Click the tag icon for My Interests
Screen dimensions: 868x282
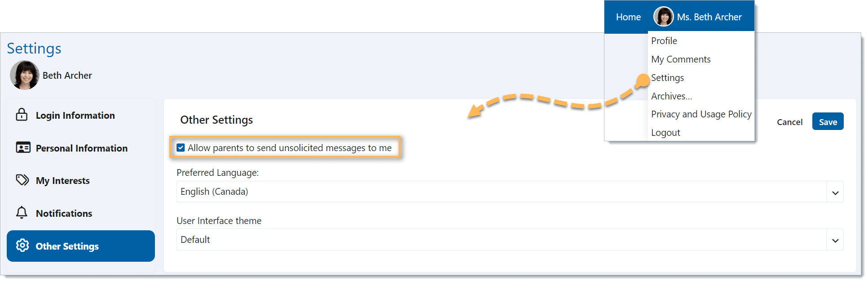22,180
